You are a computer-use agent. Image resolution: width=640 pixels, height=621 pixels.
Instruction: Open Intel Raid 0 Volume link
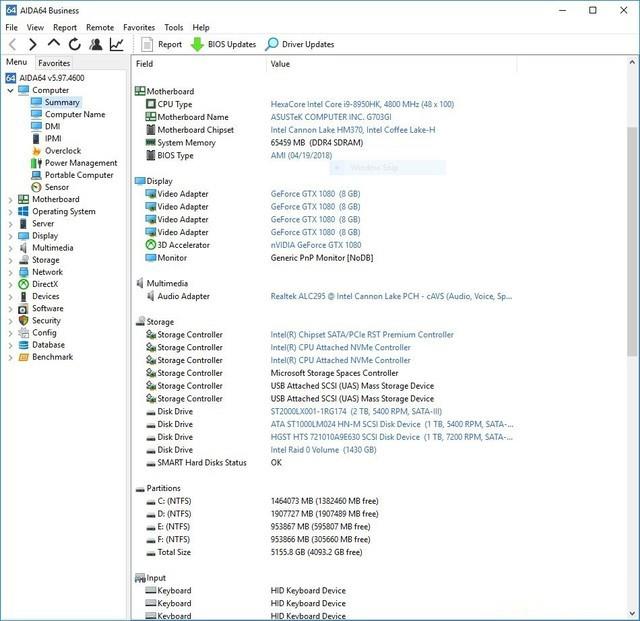coord(323,450)
